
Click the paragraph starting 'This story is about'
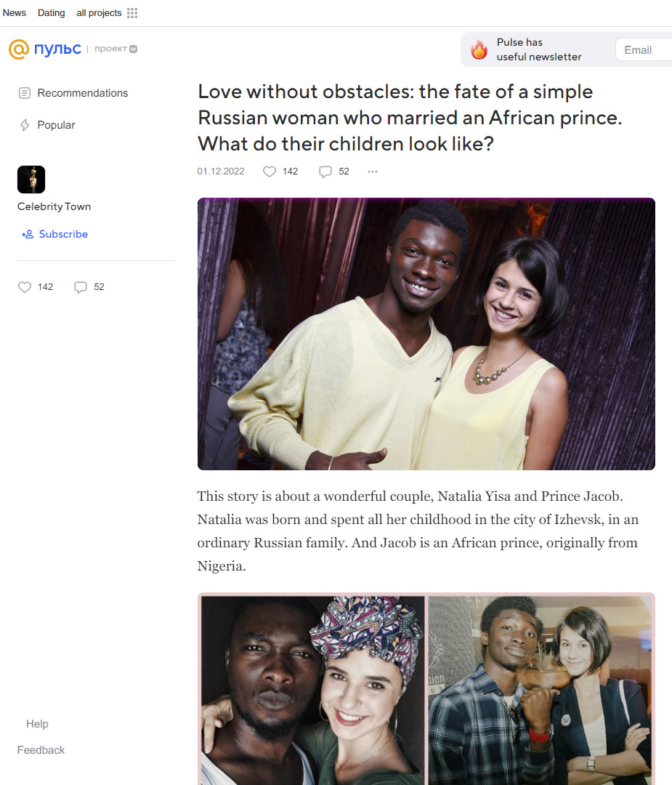418,531
